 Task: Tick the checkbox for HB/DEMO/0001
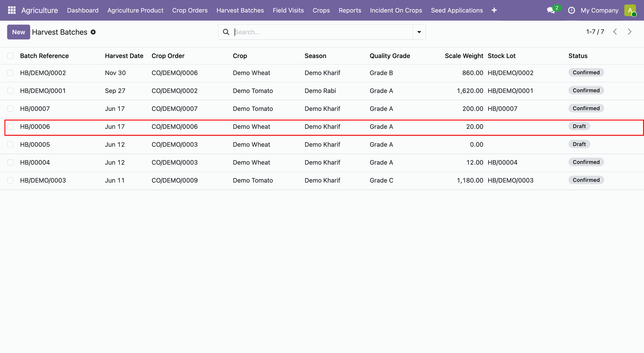click(x=10, y=91)
